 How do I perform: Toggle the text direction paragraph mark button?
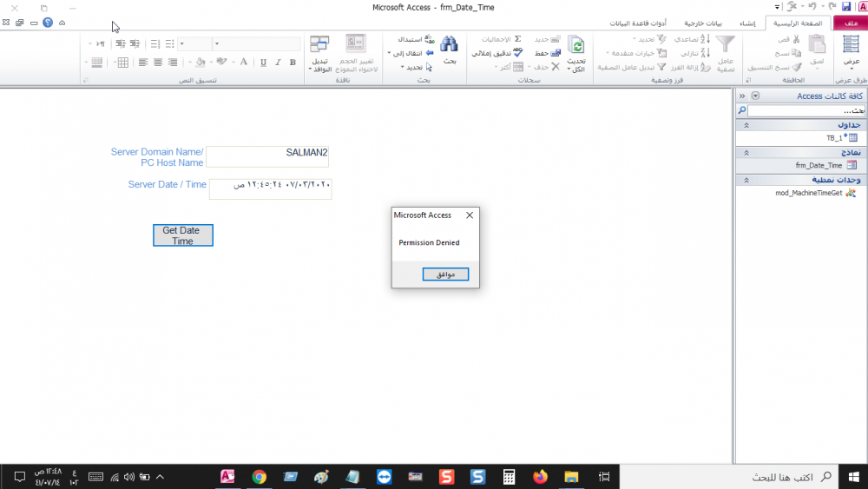click(100, 43)
